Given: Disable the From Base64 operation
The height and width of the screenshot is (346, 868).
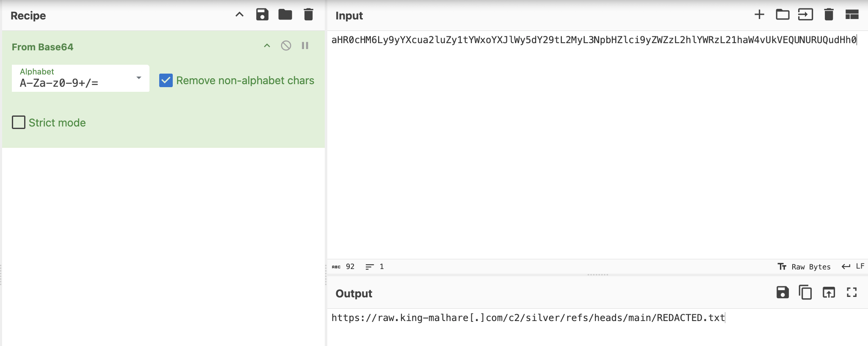Looking at the screenshot, I should click(286, 45).
